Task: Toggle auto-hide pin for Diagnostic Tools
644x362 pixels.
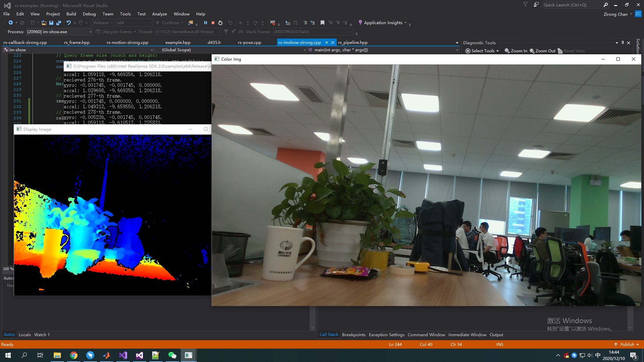Action: (623, 43)
